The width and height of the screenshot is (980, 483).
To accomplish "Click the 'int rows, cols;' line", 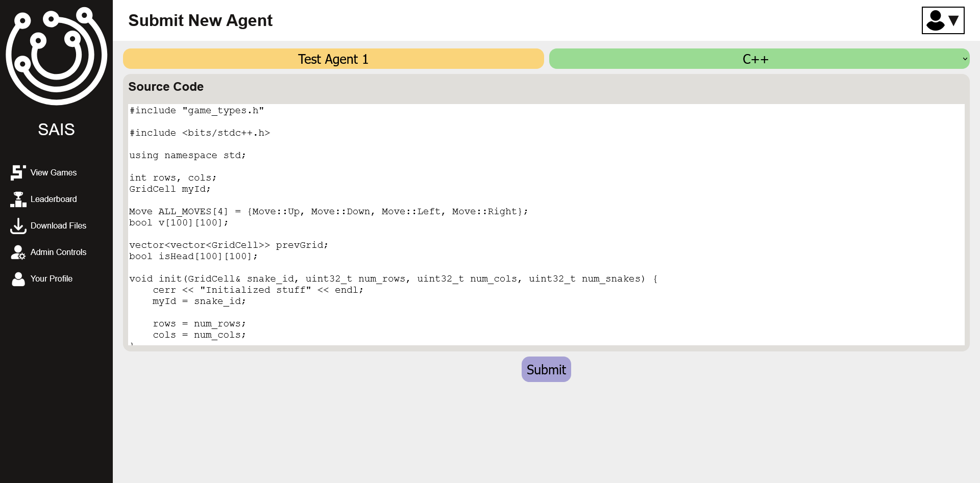I will [x=173, y=177].
